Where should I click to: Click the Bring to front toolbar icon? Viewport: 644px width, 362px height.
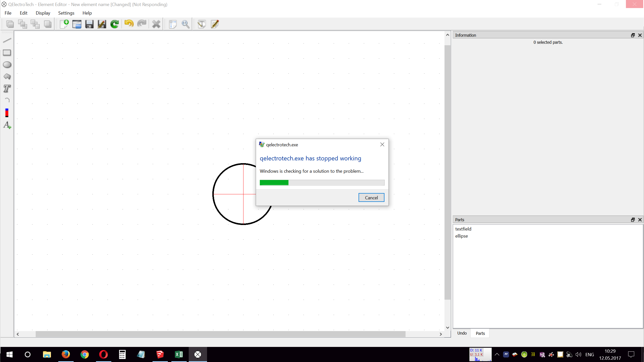10,24
